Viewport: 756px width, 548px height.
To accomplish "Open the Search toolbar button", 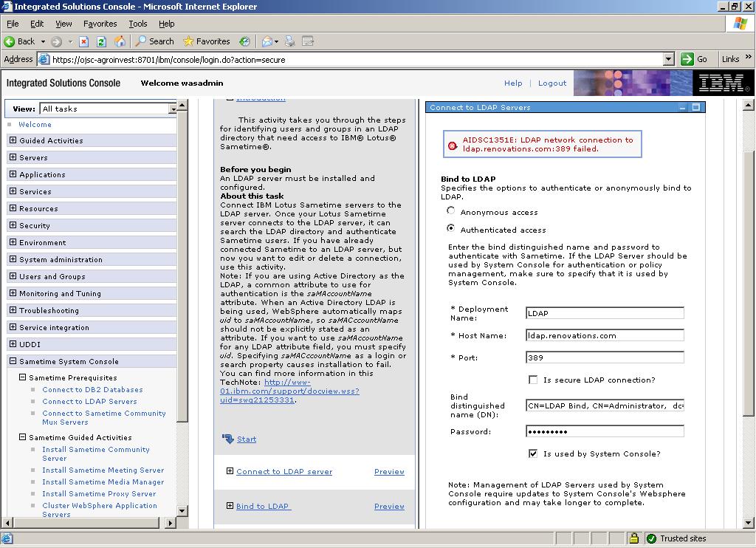I will tap(155, 41).
